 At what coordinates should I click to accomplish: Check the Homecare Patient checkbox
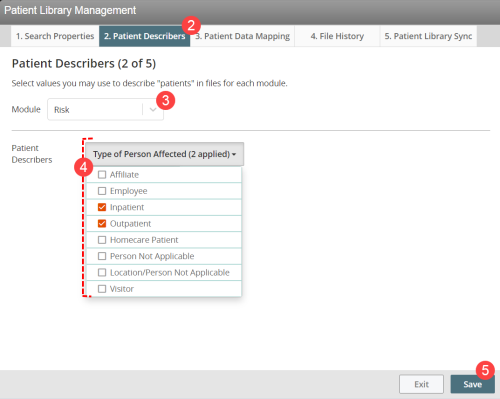coord(102,240)
